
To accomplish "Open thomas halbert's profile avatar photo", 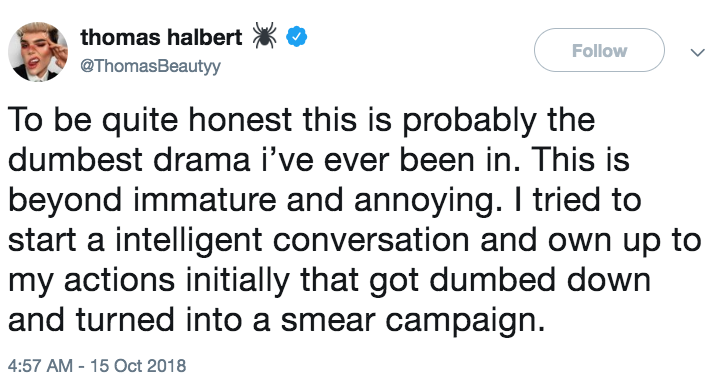I will coord(38,52).
